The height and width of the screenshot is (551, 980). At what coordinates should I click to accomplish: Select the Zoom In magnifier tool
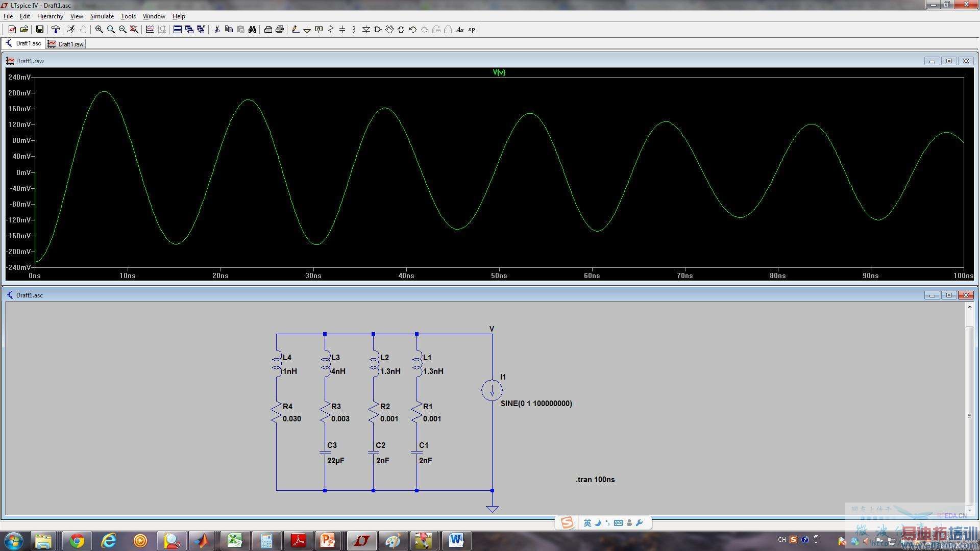tap(99, 30)
